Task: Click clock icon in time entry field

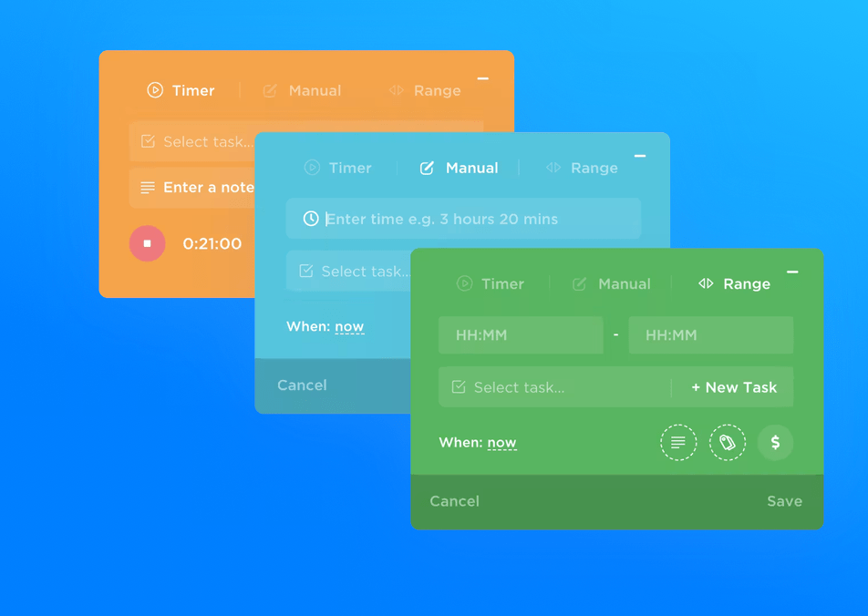Action: click(311, 219)
